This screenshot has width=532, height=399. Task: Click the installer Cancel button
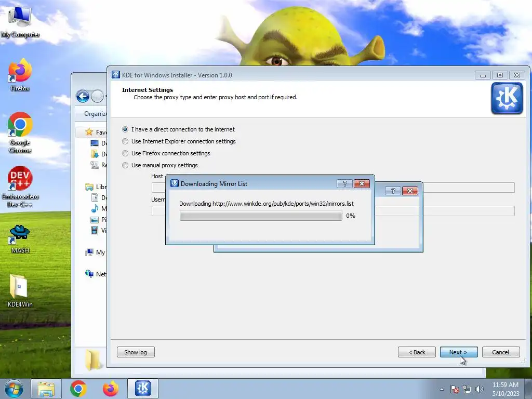pos(501,352)
